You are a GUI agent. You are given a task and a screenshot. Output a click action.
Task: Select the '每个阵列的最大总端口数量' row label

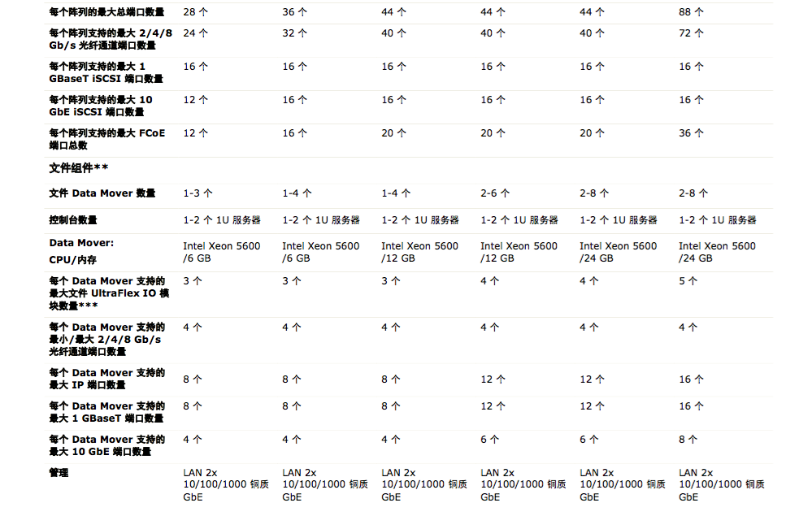(107, 12)
